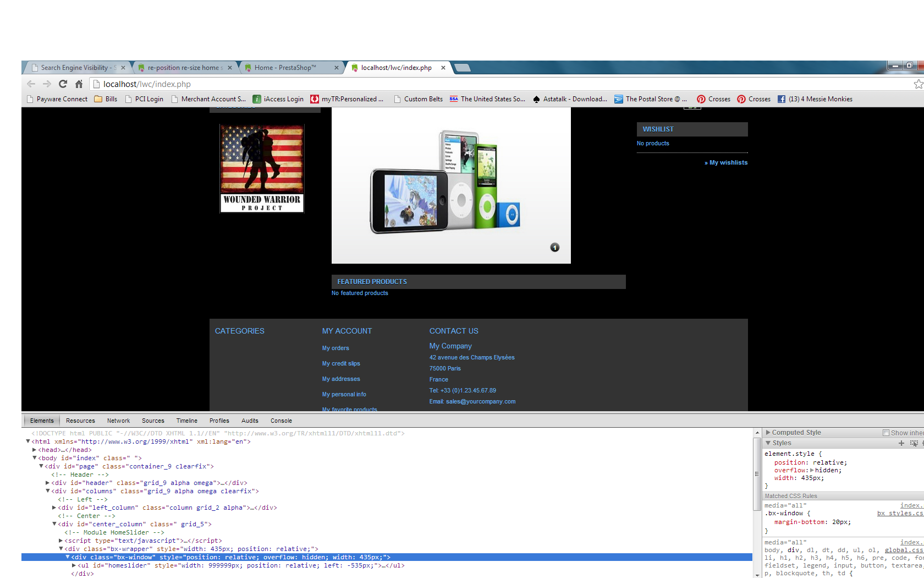Image resolution: width=924 pixels, height=578 pixels.
Task: Open the Payware Connect bookmark
Action: point(57,99)
